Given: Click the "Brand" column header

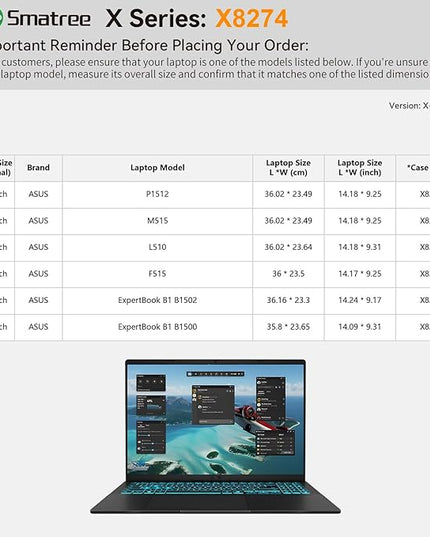Looking at the screenshot, I should click(x=38, y=167).
